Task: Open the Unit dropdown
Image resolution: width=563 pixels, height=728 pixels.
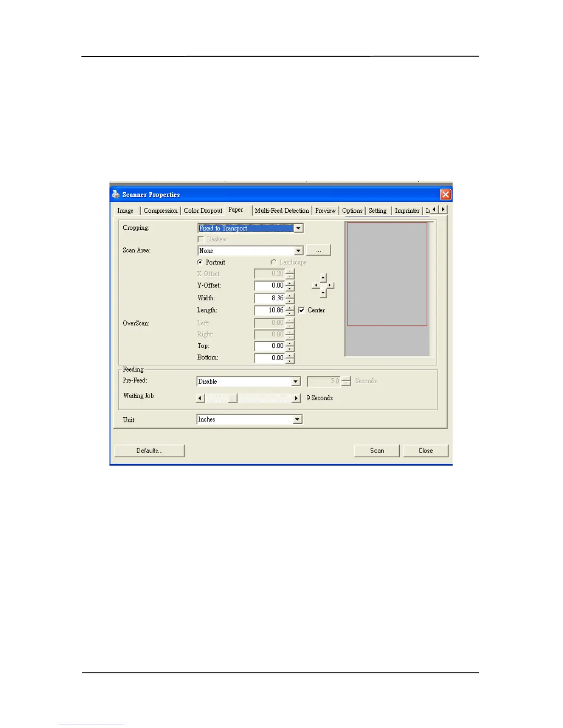Action: point(298,419)
